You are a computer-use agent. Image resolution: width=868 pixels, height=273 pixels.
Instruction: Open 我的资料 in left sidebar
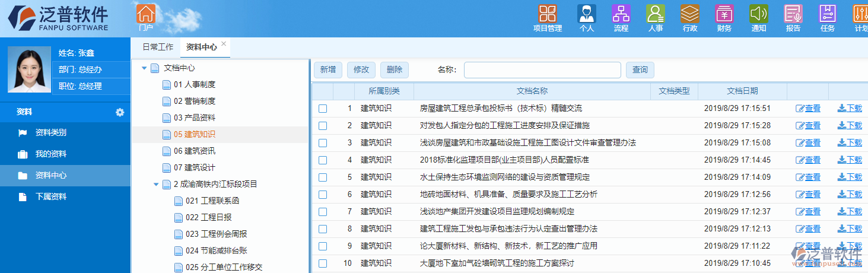point(50,154)
